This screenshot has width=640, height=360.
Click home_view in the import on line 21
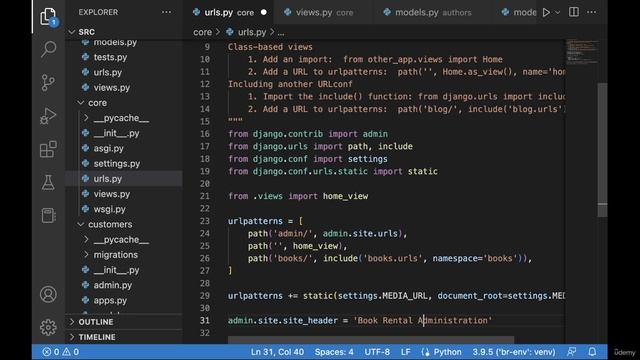coord(345,196)
